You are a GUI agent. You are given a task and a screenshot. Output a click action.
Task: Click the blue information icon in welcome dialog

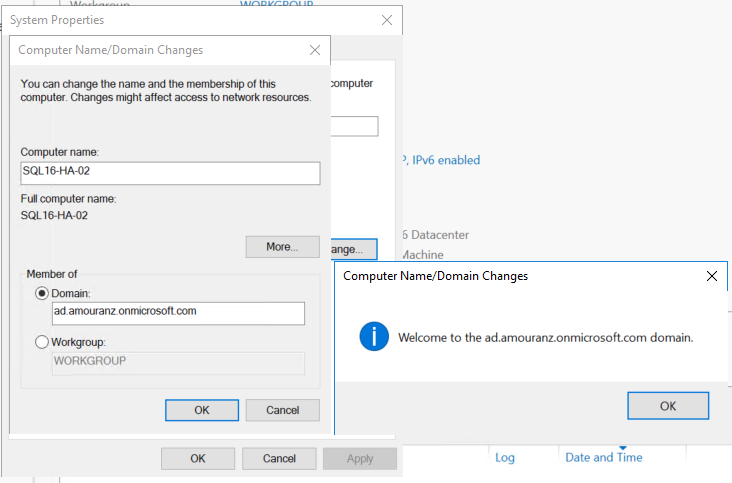click(x=374, y=336)
